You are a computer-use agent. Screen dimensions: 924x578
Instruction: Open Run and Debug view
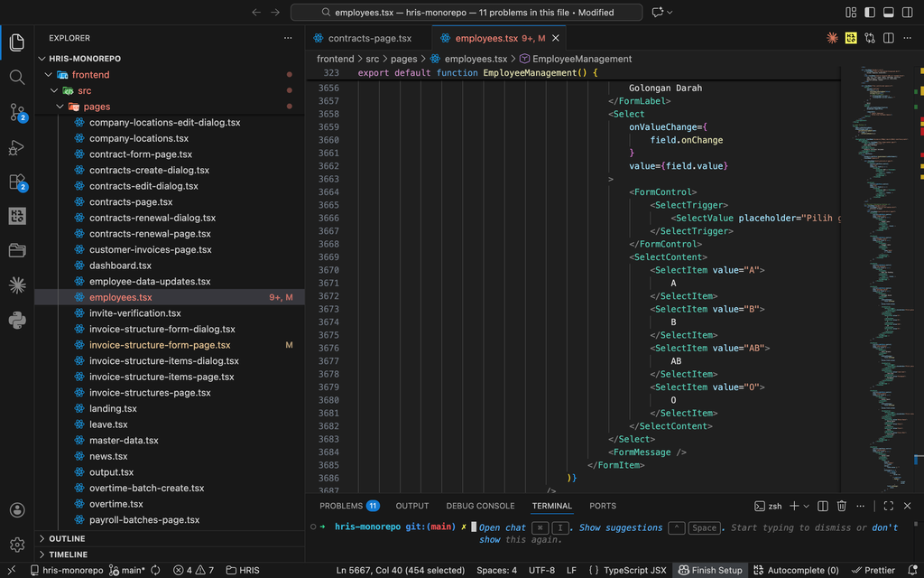17,147
